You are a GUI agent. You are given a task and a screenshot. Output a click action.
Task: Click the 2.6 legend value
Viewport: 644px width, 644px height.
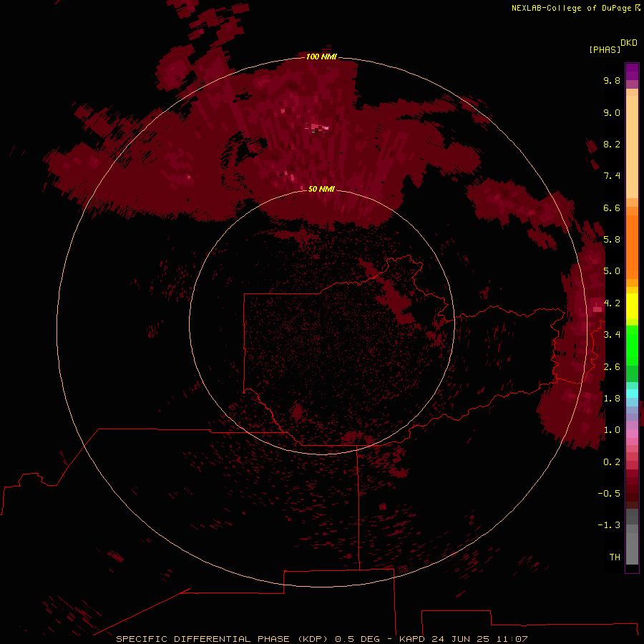[612, 367]
